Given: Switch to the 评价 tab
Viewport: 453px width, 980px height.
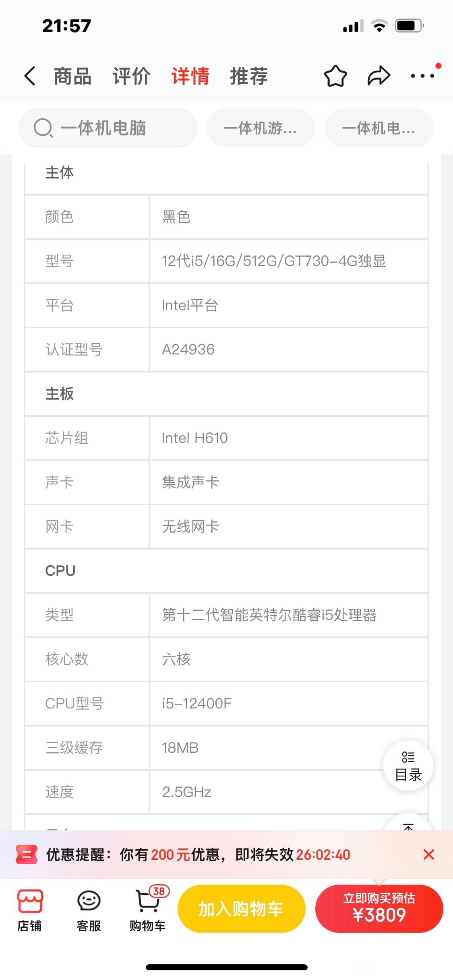Looking at the screenshot, I should pos(131,76).
